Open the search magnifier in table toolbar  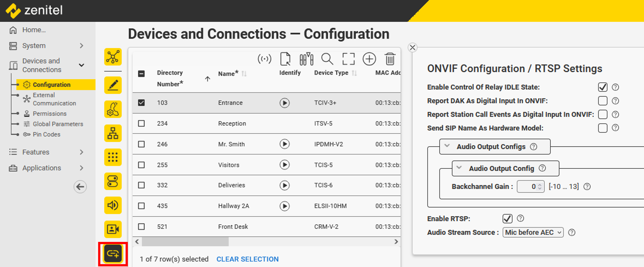click(x=327, y=59)
